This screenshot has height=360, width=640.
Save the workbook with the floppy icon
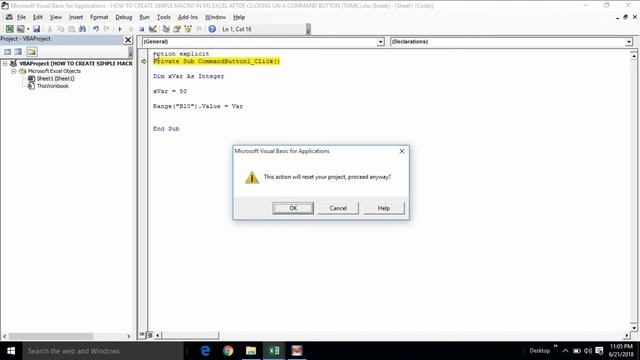(x=36, y=29)
